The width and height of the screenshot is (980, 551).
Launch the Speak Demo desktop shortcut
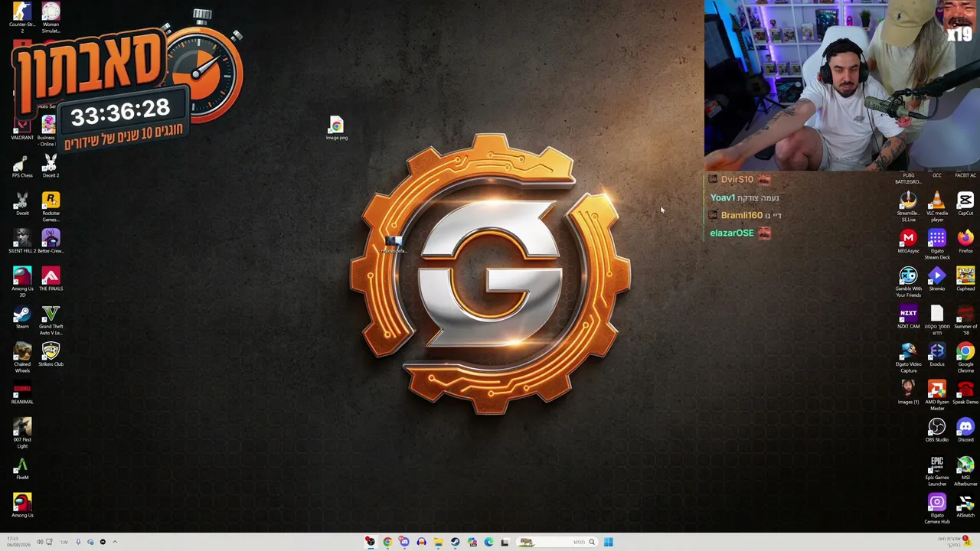coord(965,392)
